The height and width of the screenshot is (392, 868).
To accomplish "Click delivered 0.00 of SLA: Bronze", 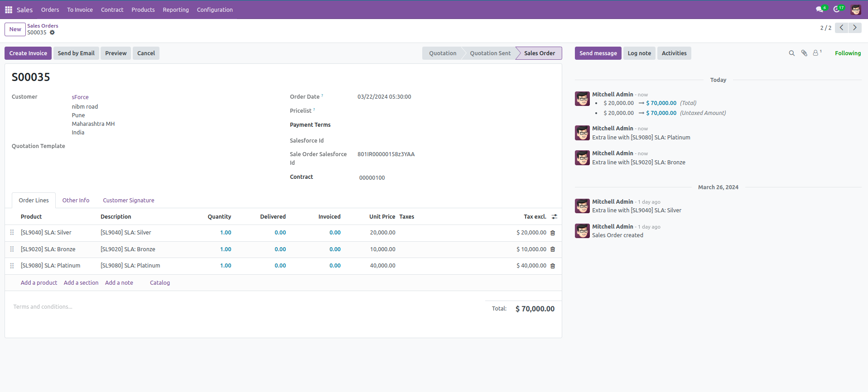I will [x=280, y=249].
